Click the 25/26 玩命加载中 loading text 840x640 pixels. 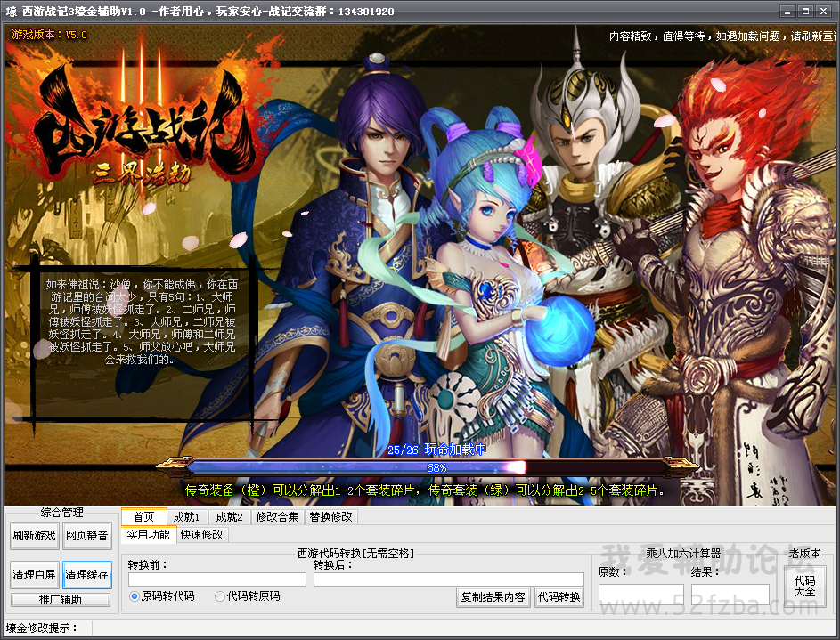[x=436, y=450]
